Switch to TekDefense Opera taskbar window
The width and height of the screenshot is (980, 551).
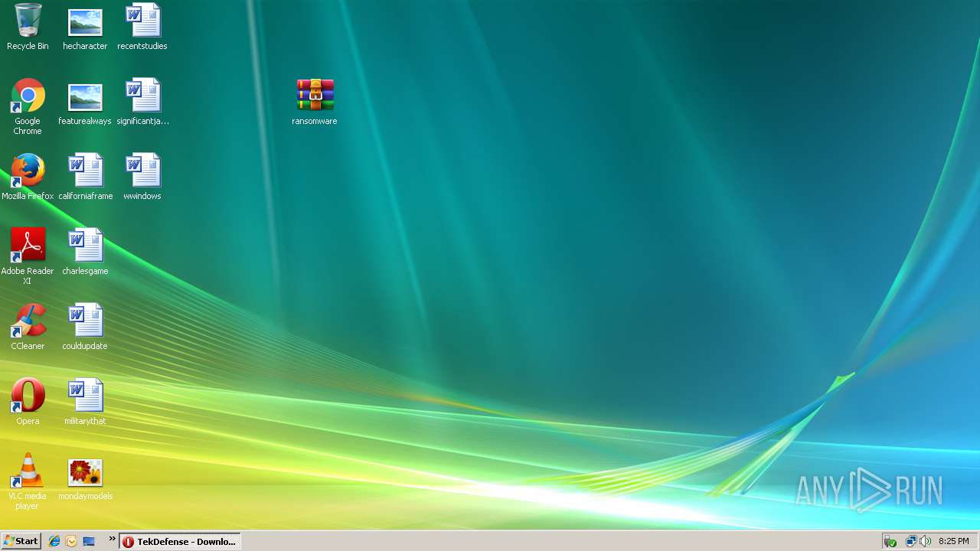(180, 541)
